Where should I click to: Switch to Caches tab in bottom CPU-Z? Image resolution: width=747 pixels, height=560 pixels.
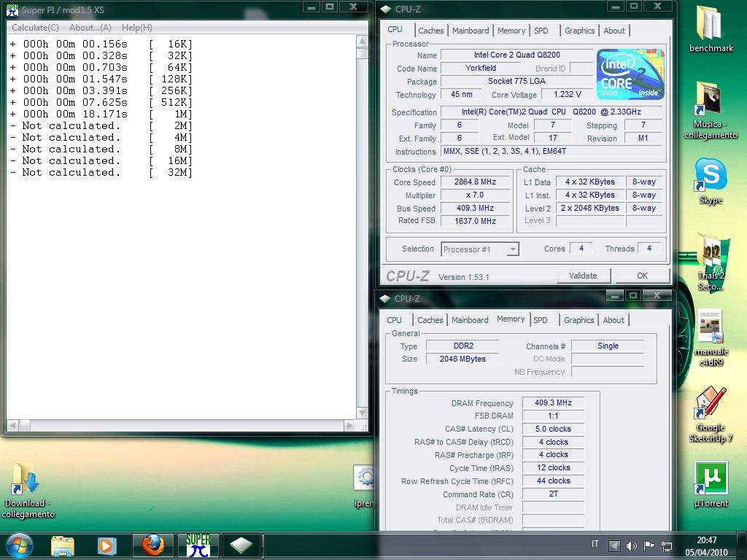click(x=430, y=320)
